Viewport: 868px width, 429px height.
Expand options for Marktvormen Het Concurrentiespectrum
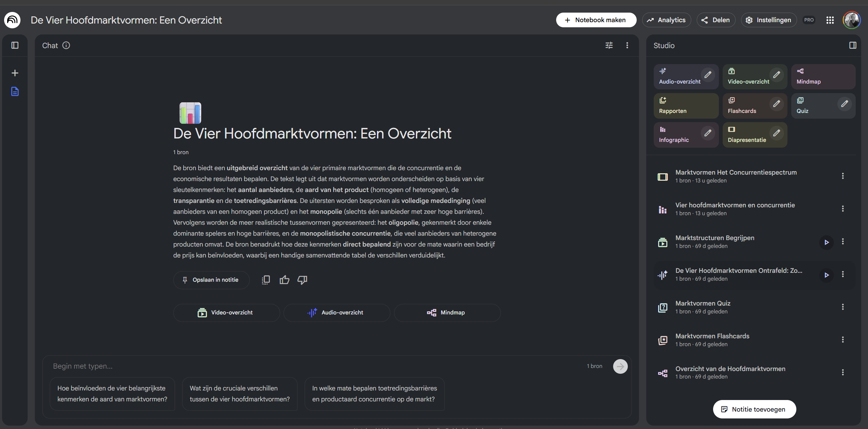point(843,176)
